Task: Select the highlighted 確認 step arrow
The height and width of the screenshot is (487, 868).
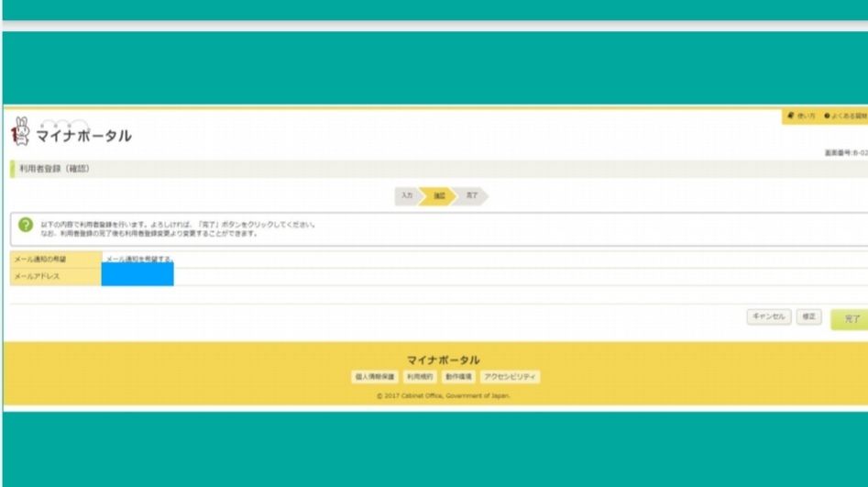Action: coord(438,195)
